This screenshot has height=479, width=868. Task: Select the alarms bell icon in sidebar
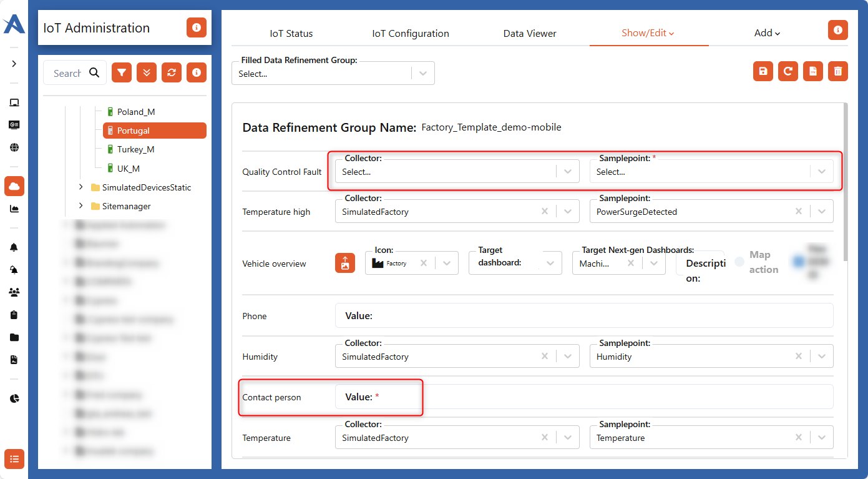14,247
